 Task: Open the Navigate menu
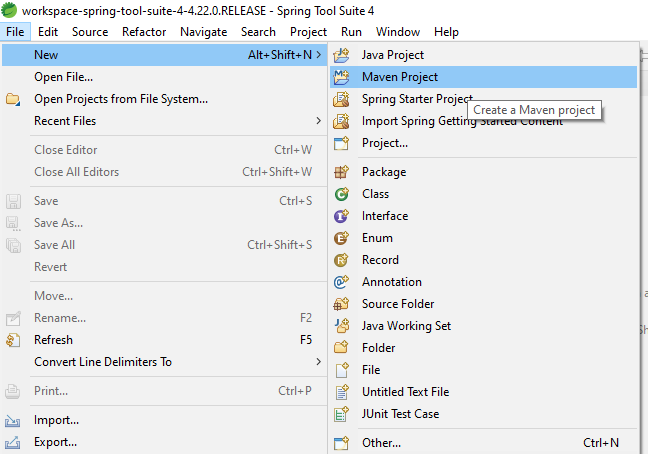(x=204, y=32)
